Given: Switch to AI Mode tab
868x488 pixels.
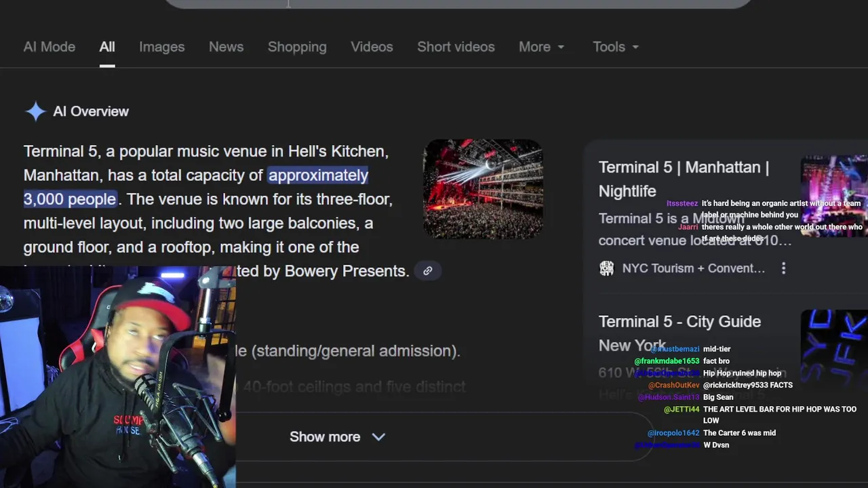Looking at the screenshot, I should coord(49,47).
